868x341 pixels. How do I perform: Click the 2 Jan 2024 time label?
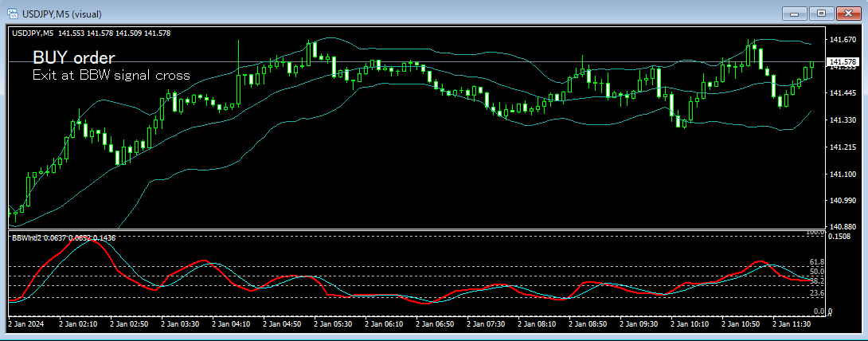click(x=26, y=323)
